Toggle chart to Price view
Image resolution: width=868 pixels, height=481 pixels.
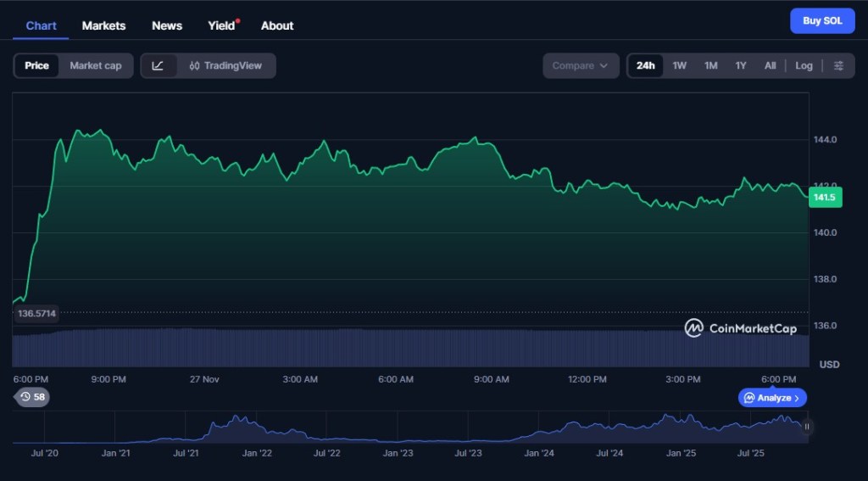click(x=36, y=66)
